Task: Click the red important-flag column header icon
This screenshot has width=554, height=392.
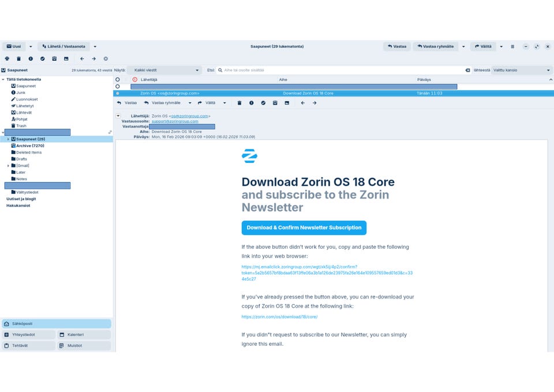Action: 134,80
